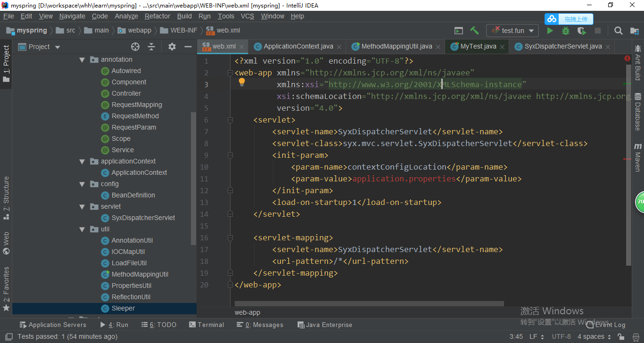The height and width of the screenshot is (343, 644).
Task: Select RequestMethod enum in annotation package
Action: pyautogui.click(x=135, y=116)
